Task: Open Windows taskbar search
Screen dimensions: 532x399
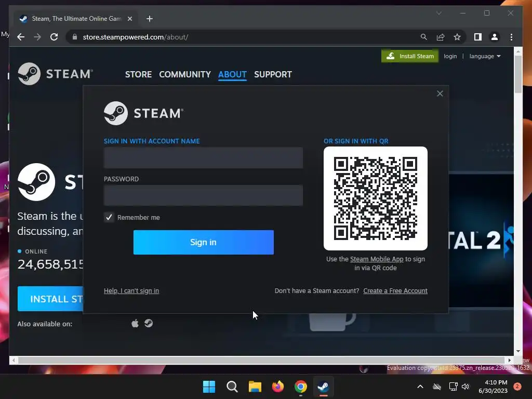Action: point(232,387)
